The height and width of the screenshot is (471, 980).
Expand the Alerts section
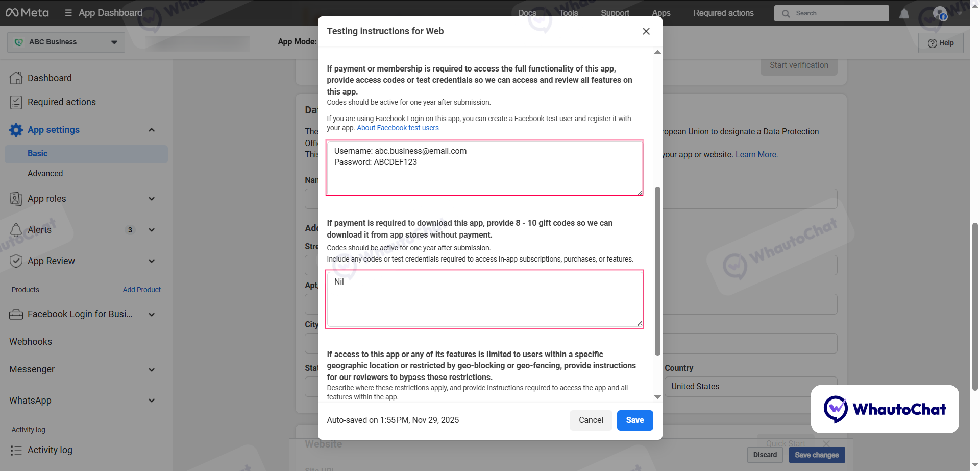pyautogui.click(x=152, y=230)
